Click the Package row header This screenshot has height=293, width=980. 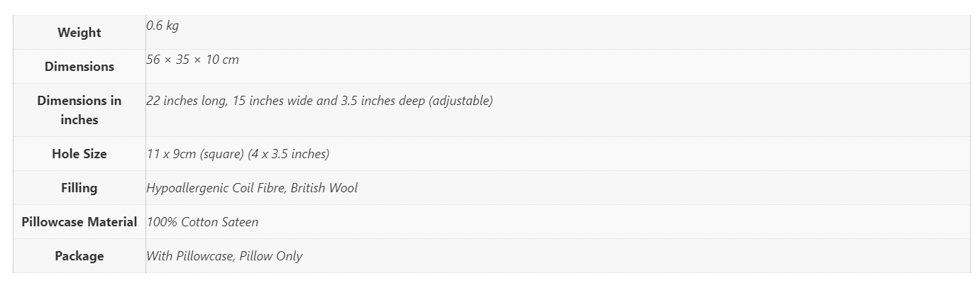click(x=79, y=256)
